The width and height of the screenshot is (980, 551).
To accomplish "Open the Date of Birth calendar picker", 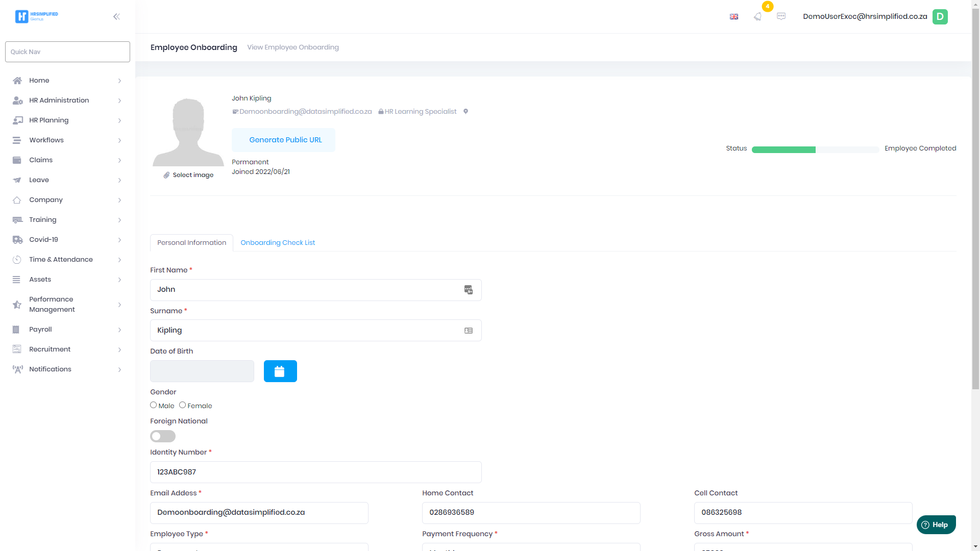I will 280,371.
